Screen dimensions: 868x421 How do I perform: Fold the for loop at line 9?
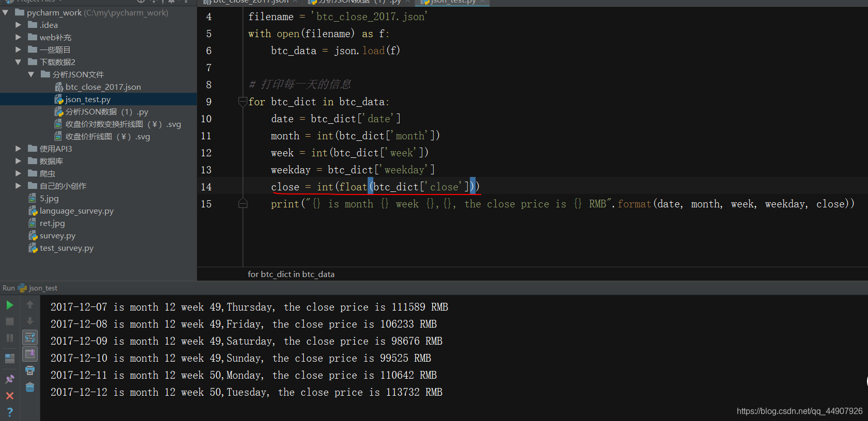point(243,102)
